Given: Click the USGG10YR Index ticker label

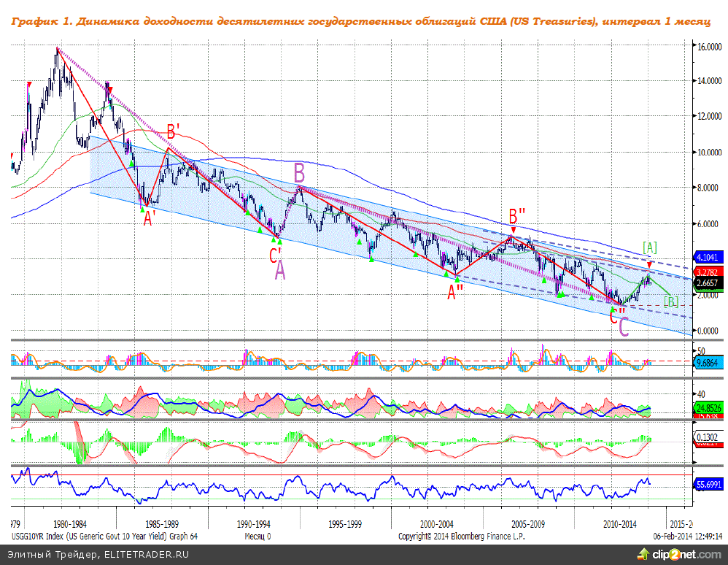Looking at the screenshot, I should pyautogui.click(x=104, y=537).
